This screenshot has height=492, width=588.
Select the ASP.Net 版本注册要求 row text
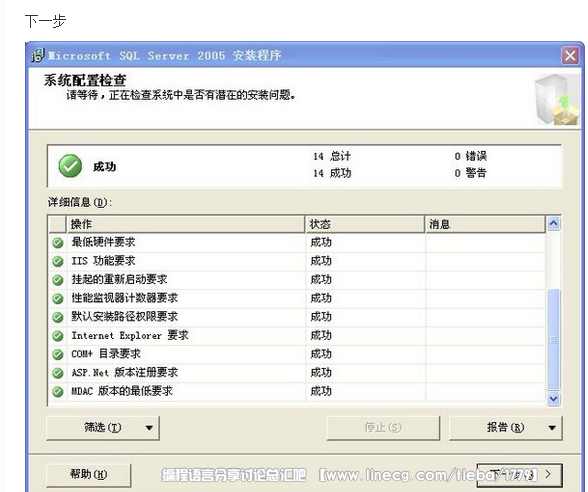click(x=124, y=372)
